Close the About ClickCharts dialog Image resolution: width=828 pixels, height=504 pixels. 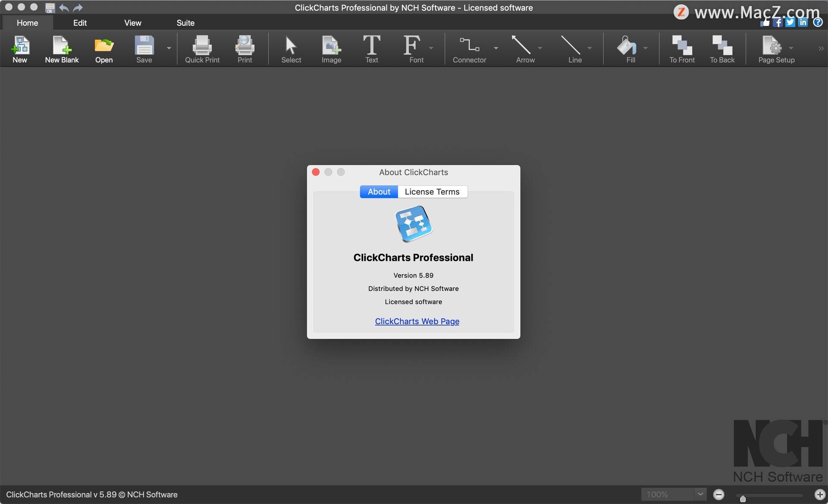click(316, 172)
